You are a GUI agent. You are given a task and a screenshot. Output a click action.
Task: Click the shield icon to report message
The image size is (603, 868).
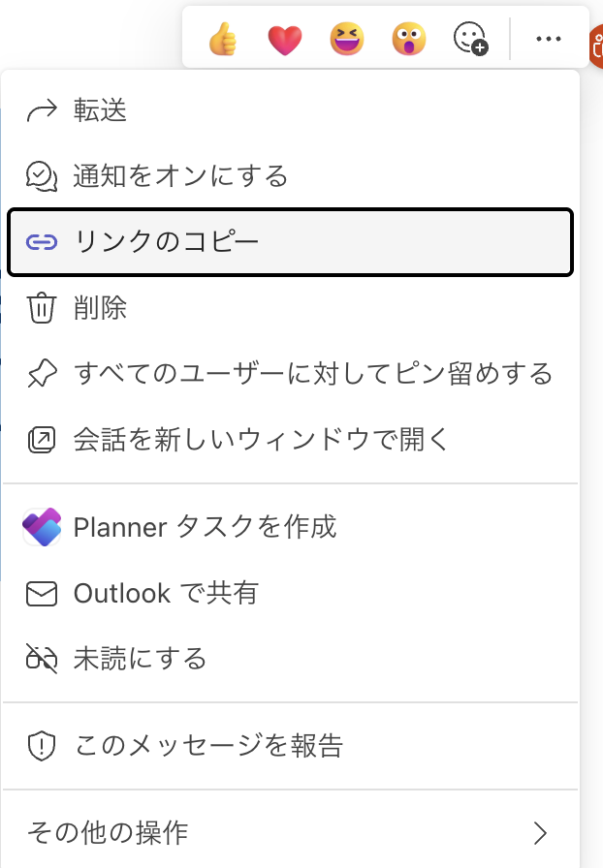[x=42, y=746]
